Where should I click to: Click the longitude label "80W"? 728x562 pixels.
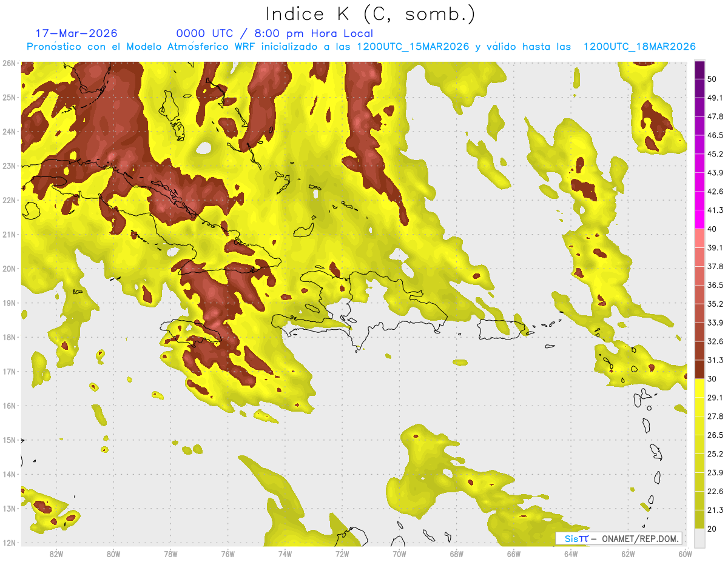coord(113,554)
